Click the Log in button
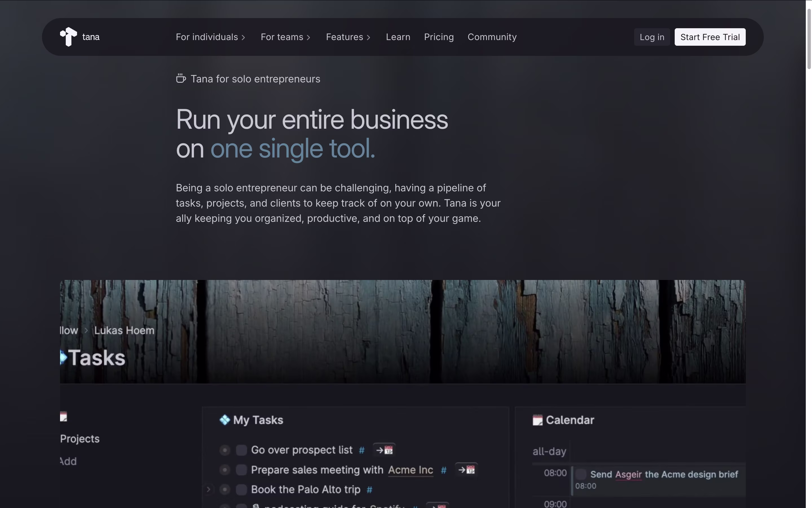This screenshot has height=508, width=812. [x=652, y=37]
